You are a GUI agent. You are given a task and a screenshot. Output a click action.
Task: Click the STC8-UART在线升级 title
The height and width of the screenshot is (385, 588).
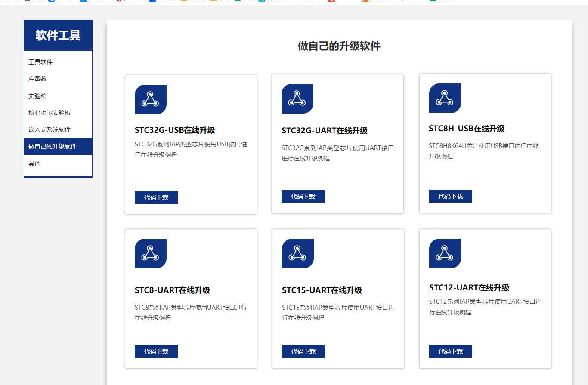[172, 290]
